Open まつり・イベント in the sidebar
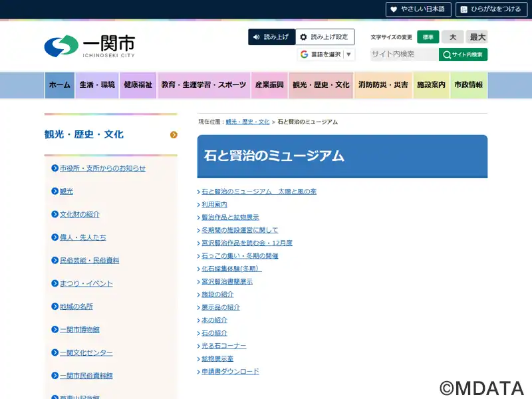This screenshot has width=532, height=399. (x=86, y=284)
